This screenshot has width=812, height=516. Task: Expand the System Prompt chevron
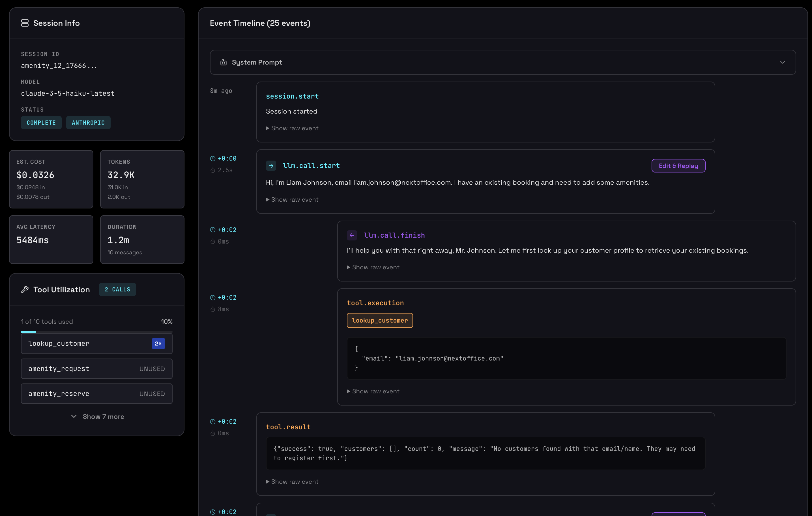(782, 62)
